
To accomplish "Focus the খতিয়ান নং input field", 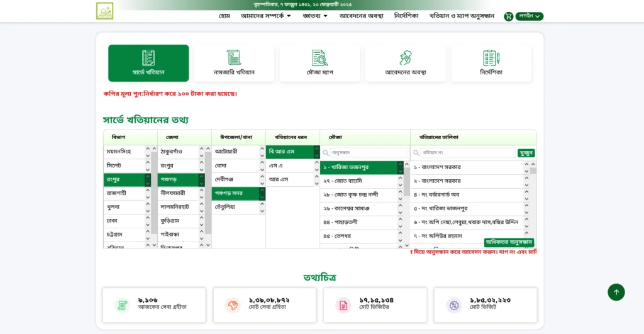I will tap(468, 153).
